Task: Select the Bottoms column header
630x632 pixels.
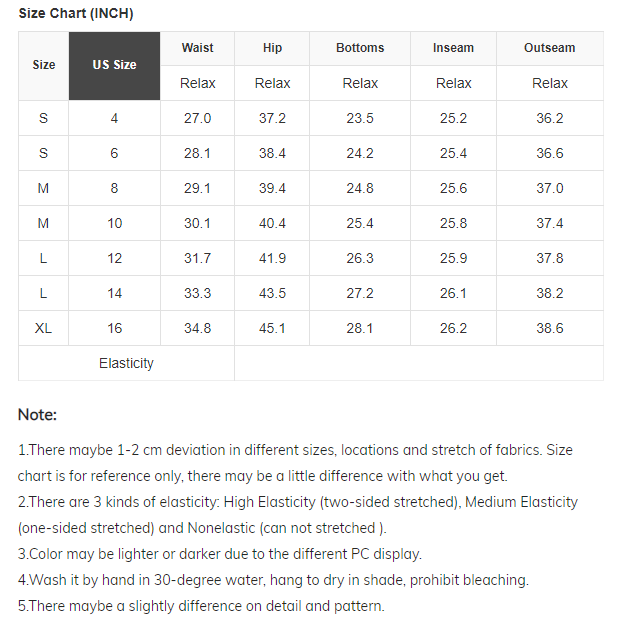Action: click(360, 48)
